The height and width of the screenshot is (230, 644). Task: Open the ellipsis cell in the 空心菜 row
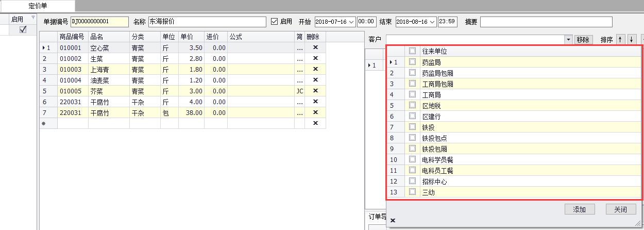[299, 47]
